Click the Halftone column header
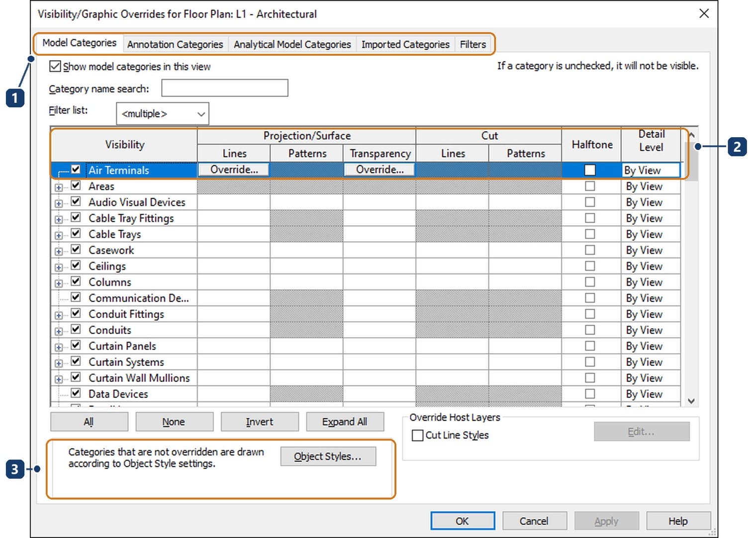756x538 pixels. pos(592,145)
